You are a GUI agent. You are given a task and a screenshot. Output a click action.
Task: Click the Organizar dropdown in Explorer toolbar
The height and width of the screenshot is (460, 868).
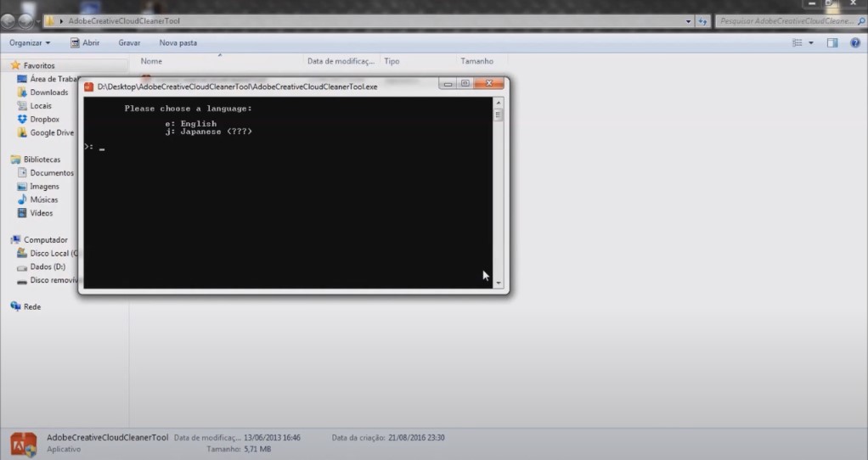click(x=30, y=42)
